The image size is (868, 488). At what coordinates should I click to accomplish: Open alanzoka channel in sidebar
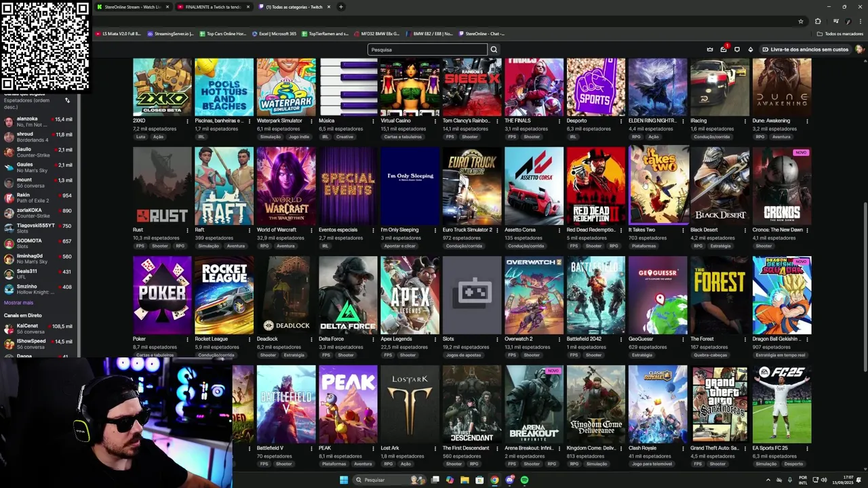39,122
